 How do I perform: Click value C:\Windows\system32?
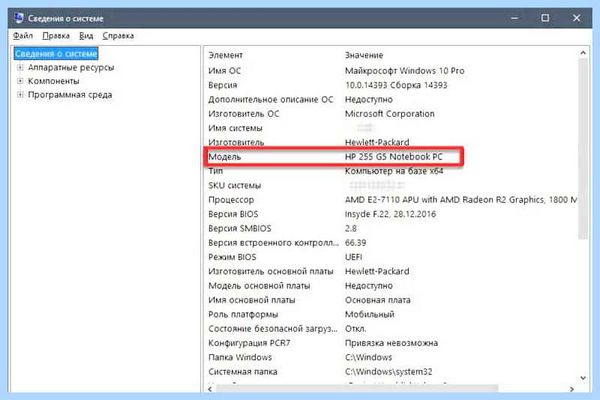tap(388, 372)
